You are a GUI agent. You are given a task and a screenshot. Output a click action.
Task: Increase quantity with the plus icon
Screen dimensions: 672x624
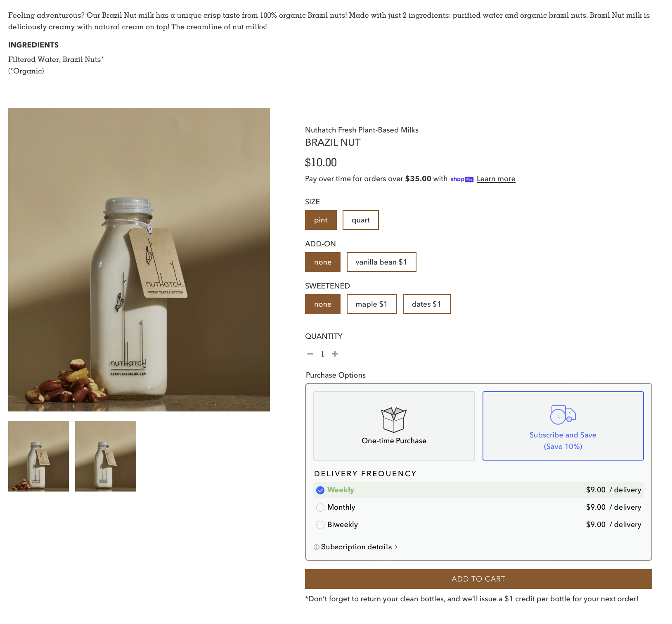click(335, 354)
